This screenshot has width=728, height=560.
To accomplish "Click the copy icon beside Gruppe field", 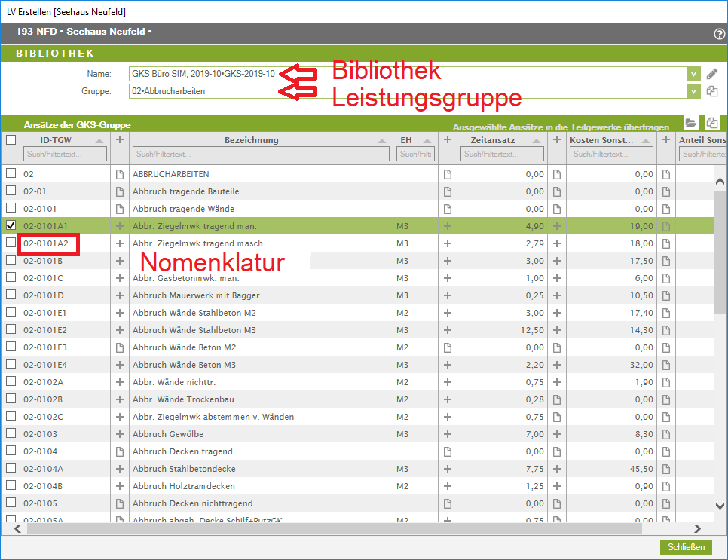I will [x=712, y=91].
